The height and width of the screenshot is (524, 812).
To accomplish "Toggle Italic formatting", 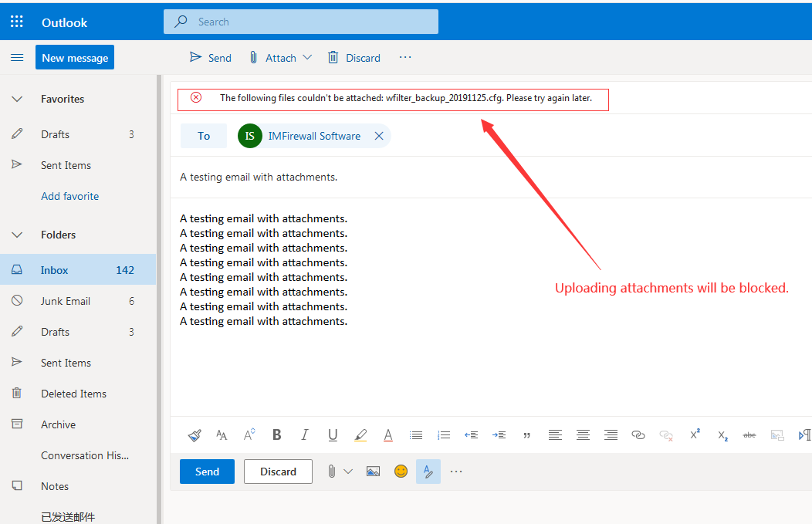I will (305, 435).
